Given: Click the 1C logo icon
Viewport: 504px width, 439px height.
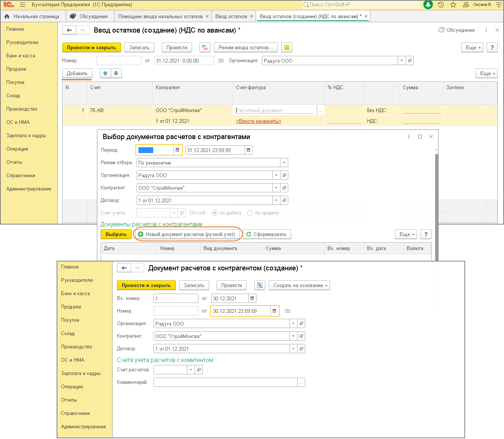Looking at the screenshot, I should click(x=9, y=5).
